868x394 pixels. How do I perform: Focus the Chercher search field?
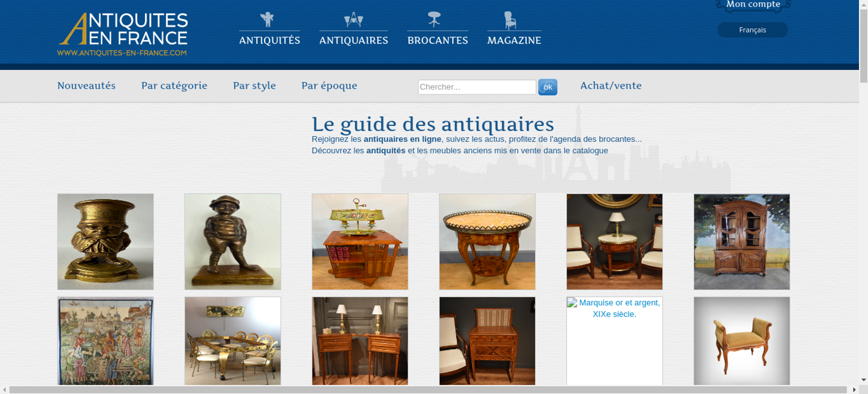[x=477, y=87]
